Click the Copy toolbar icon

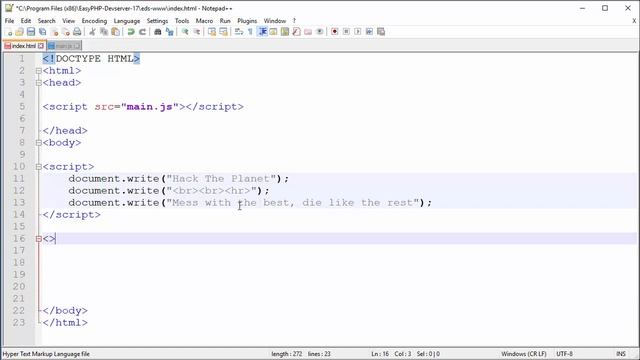pyautogui.click(x=104, y=32)
